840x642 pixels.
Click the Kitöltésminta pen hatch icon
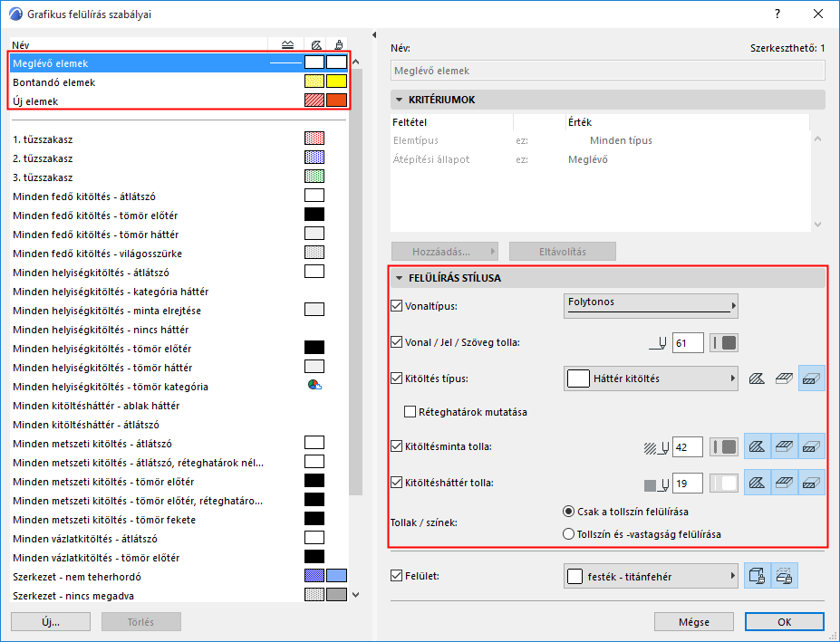[656, 447]
